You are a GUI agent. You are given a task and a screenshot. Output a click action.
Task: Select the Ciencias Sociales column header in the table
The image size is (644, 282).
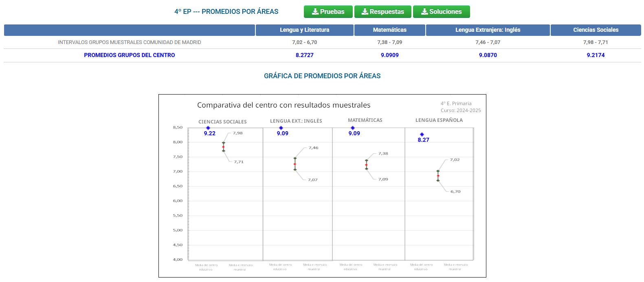pos(596,30)
